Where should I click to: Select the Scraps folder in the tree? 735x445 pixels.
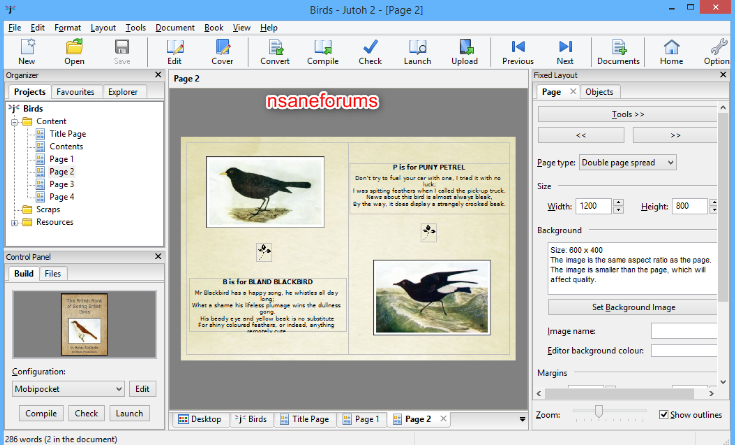click(x=48, y=209)
